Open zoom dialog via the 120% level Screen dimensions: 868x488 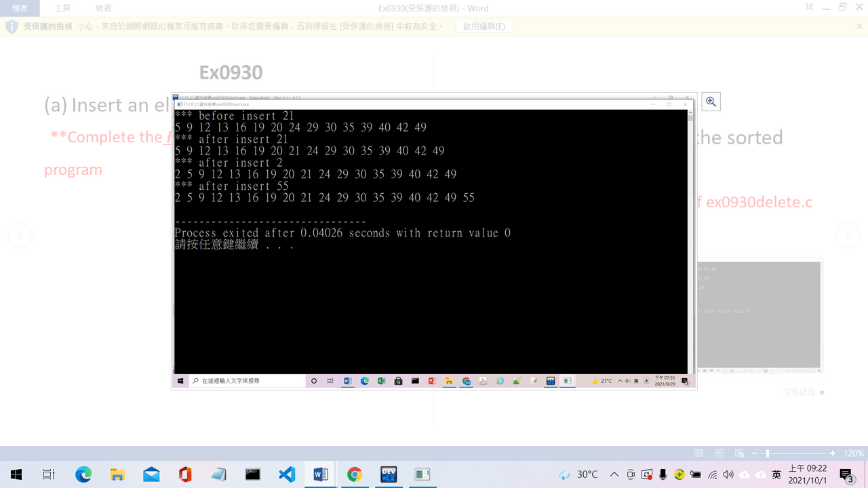(854, 453)
